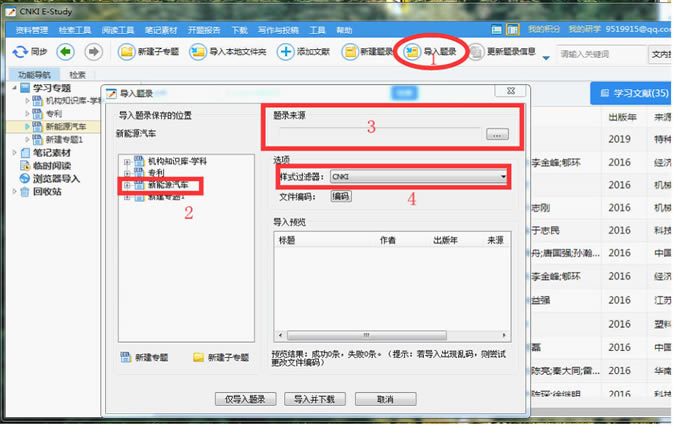
Task: Click 导入本地文件夹 toolbar icon
Action: pyautogui.click(x=198, y=52)
